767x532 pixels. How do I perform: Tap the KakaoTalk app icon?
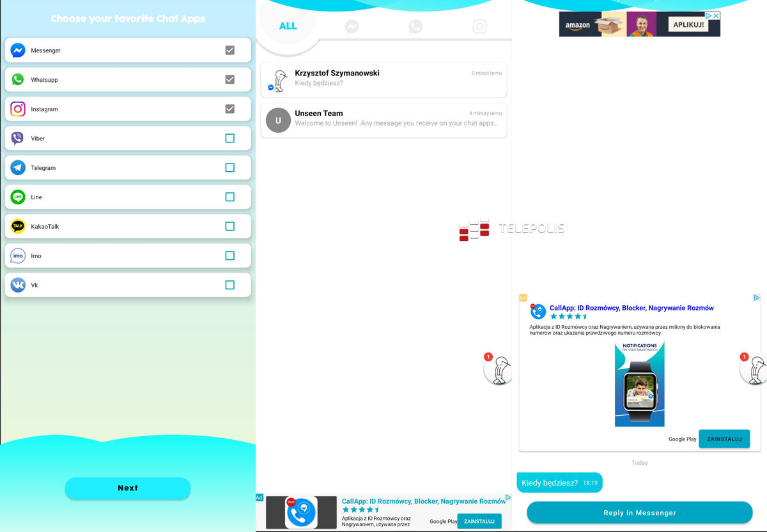tap(18, 227)
